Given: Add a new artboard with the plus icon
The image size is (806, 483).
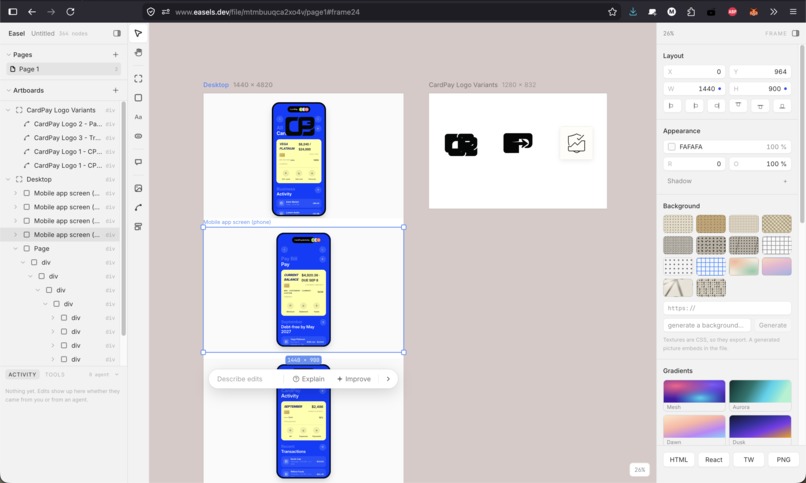Looking at the screenshot, I should tap(115, 90).
